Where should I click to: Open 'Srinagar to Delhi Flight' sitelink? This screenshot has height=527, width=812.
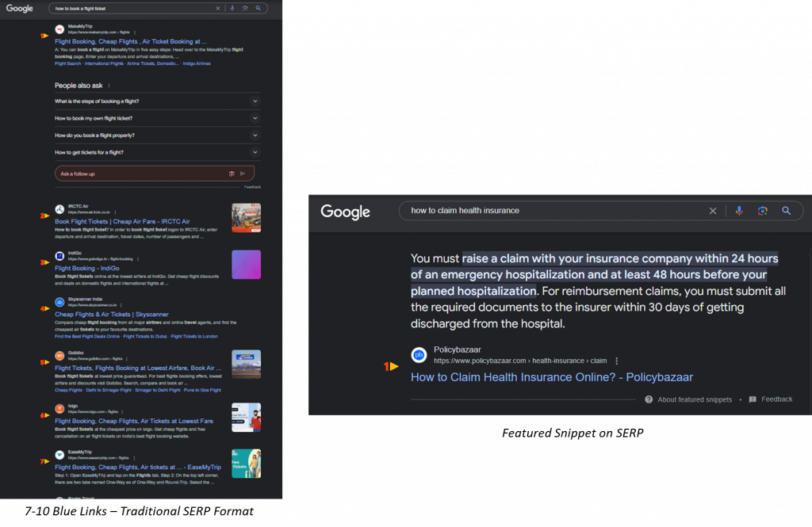point(158,391)
